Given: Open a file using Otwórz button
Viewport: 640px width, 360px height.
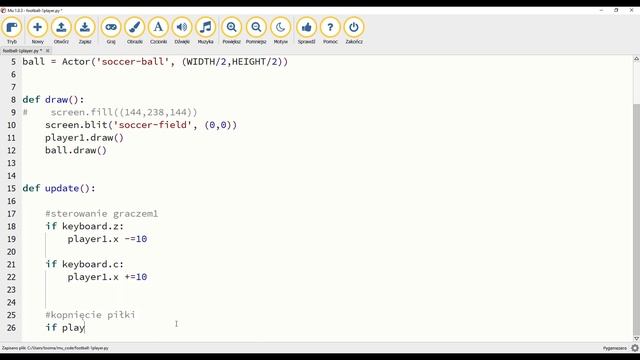Looking at the screenshot, I should pyautogui.click(x=61, y=31).
